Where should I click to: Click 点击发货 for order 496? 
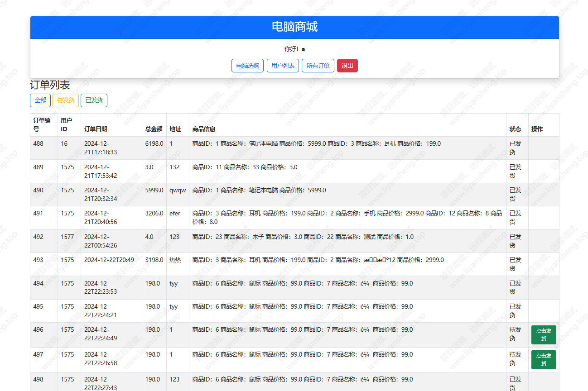pos(544,335)
